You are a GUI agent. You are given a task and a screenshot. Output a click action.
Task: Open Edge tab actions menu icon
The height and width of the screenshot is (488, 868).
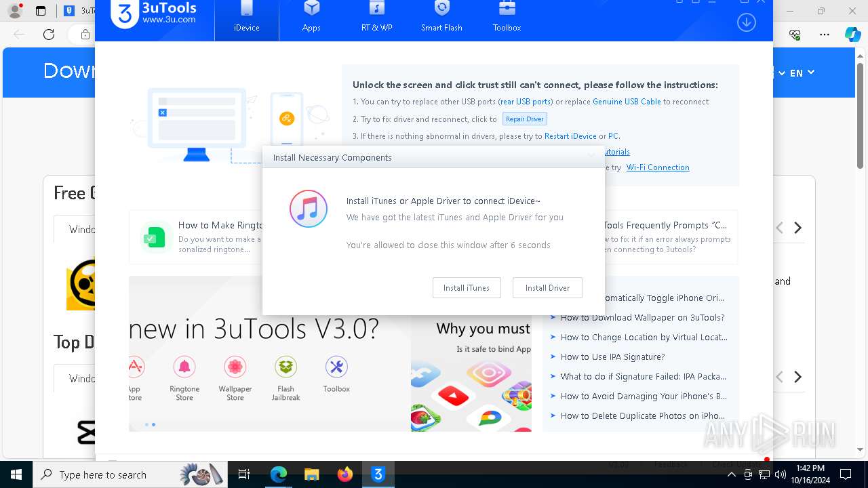click(41, 11)
